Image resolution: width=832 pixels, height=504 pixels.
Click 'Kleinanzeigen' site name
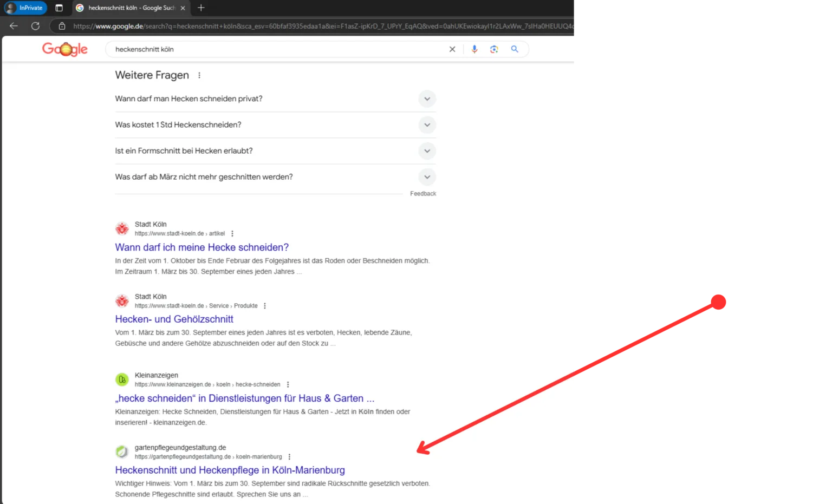(x=157, y=375)
